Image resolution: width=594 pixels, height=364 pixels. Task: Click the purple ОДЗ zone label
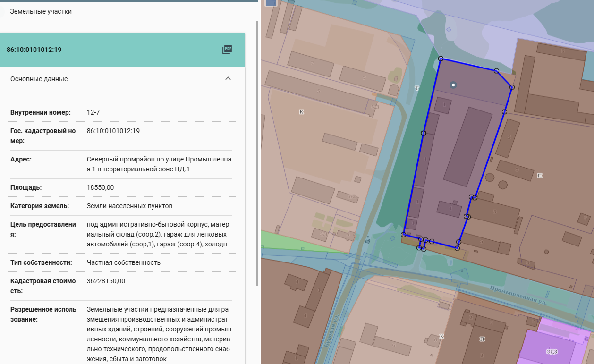(x=552, y=351)
